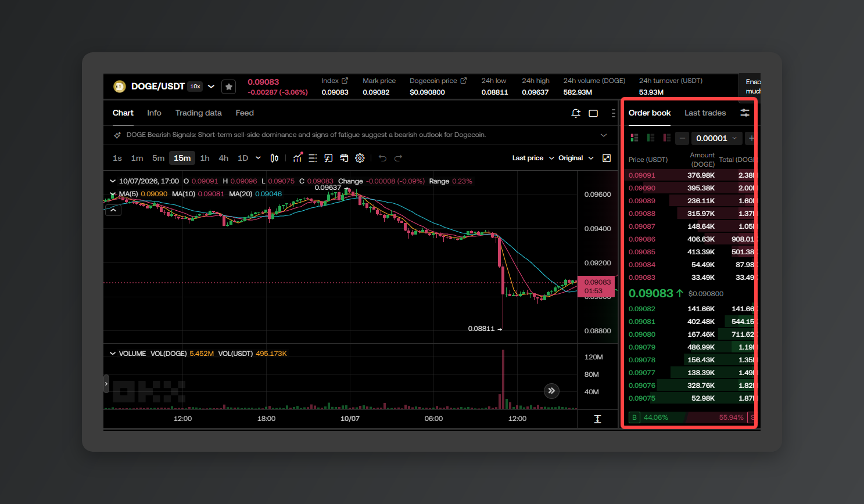Expand the 0.00001 price precision dropdown
Image resolution: width=864 pixels, height=504 pixels.
click(x=716, y=138)
